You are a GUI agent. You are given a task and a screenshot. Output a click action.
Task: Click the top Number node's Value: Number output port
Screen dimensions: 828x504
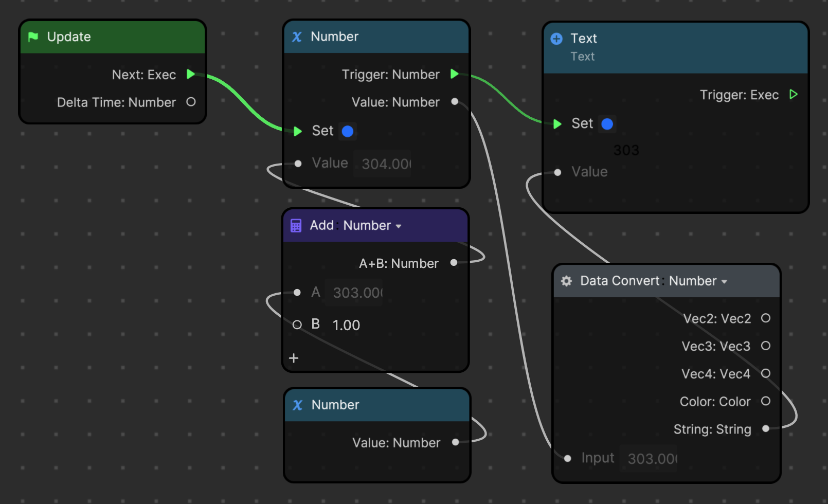455,101
